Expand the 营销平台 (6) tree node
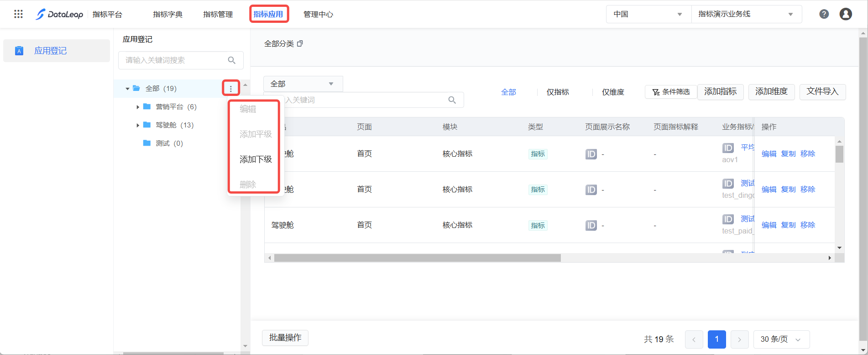Image resolution: width=868 pixels, height=355 pixels. pos(138,107)
